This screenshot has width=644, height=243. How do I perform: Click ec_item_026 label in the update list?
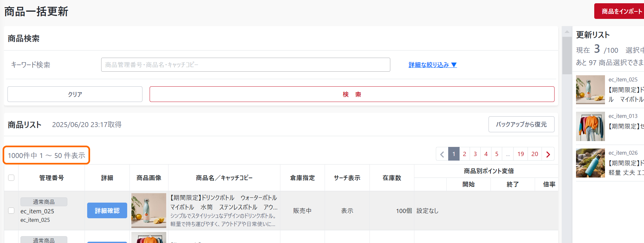coord(623,153)
